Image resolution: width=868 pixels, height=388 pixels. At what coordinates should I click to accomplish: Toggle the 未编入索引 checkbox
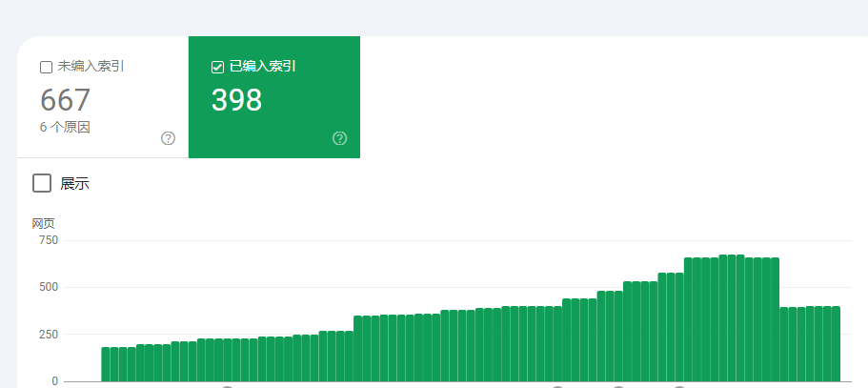[46, 67]
